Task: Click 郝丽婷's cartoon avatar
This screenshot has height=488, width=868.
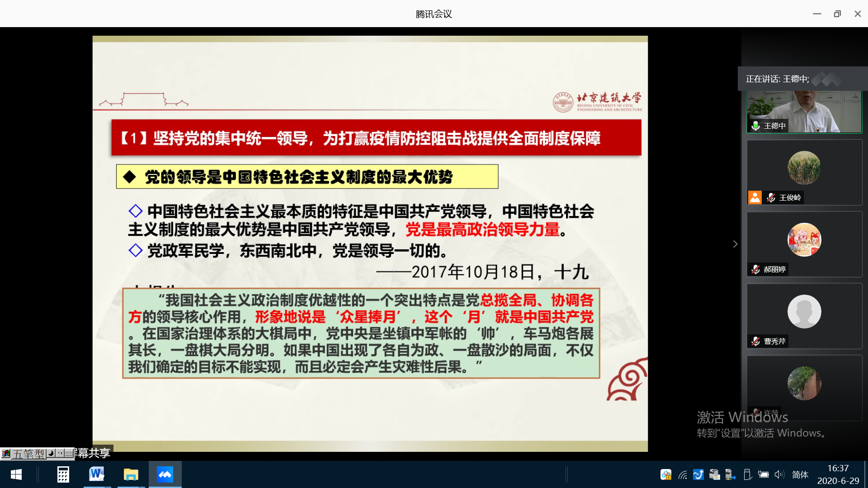Action: [804, 239]
